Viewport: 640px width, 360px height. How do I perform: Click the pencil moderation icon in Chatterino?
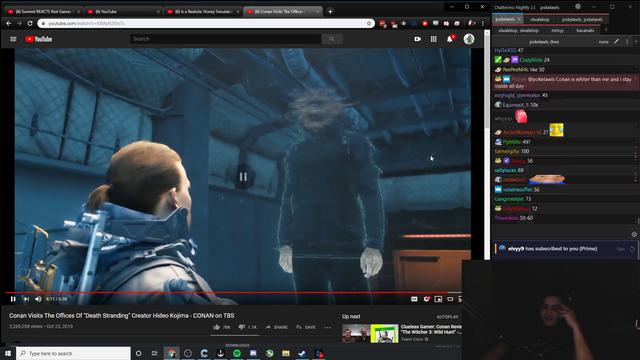[x=616, y=42]
